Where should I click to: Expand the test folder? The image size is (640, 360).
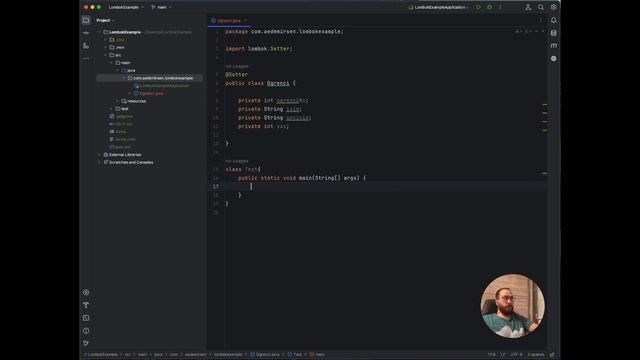[111, 109]
